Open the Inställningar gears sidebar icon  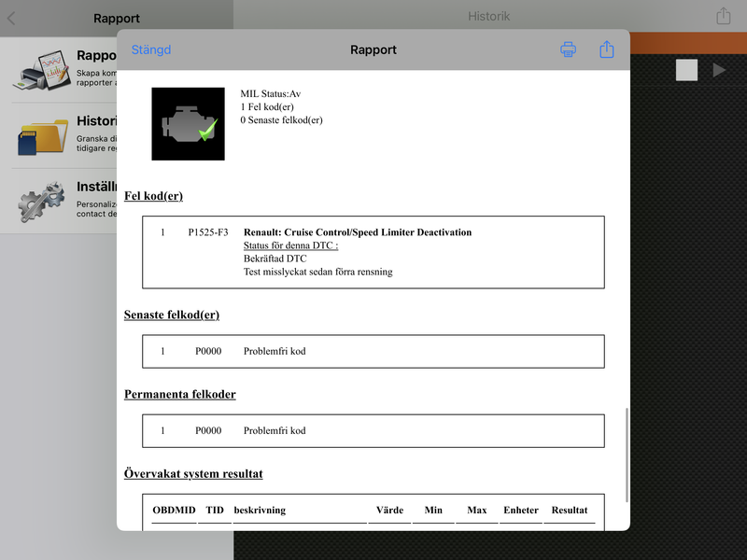point(42,202)
